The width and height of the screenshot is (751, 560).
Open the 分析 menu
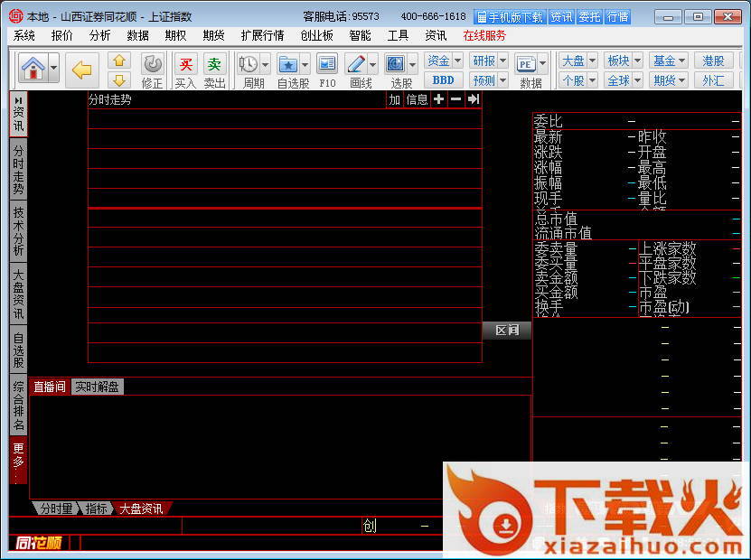pos(99,35)
